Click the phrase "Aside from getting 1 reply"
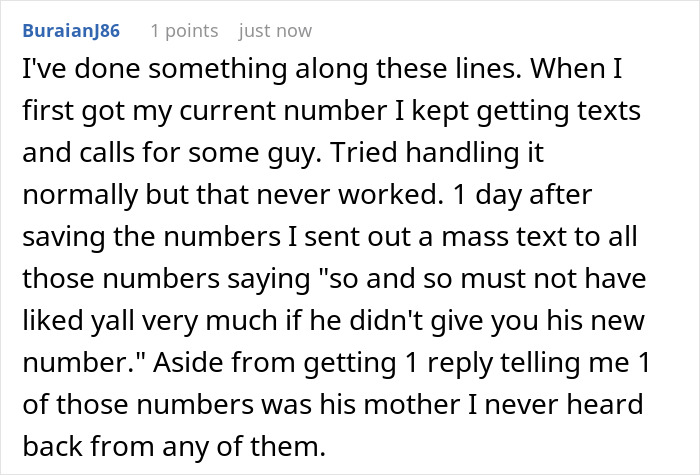 tap(323, 363)
